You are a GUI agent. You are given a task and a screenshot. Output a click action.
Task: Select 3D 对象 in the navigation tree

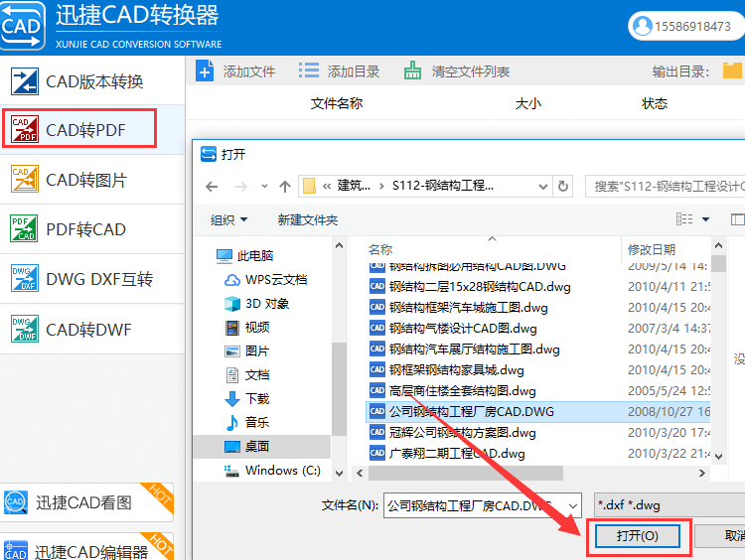point(256,304)
